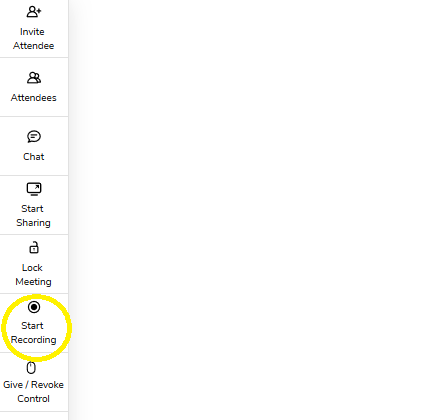Select the Give / Revoke Control mouse icon
This screenshot has height=420, width=432.
(x=31, y=368)
